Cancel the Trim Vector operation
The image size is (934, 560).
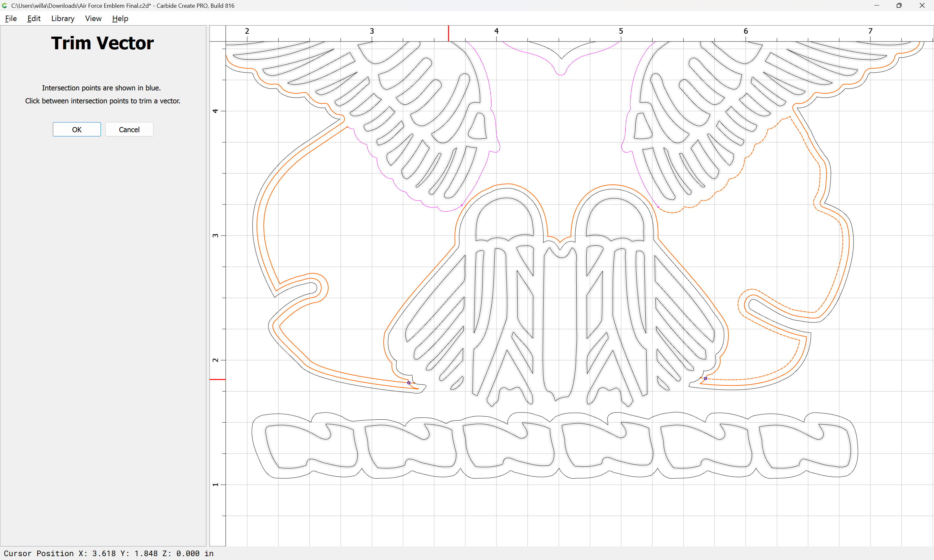pyautogui.click(x=129, y=129)
